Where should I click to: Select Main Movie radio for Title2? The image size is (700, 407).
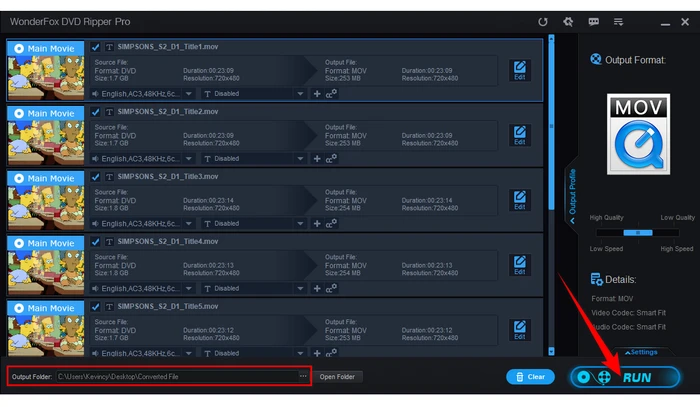[x=19, y=113]
